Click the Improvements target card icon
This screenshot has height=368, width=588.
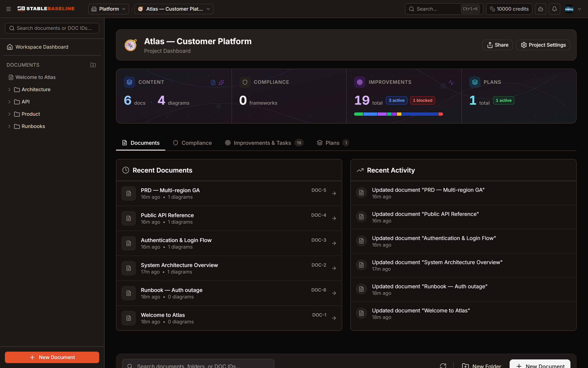pos(360,82)
